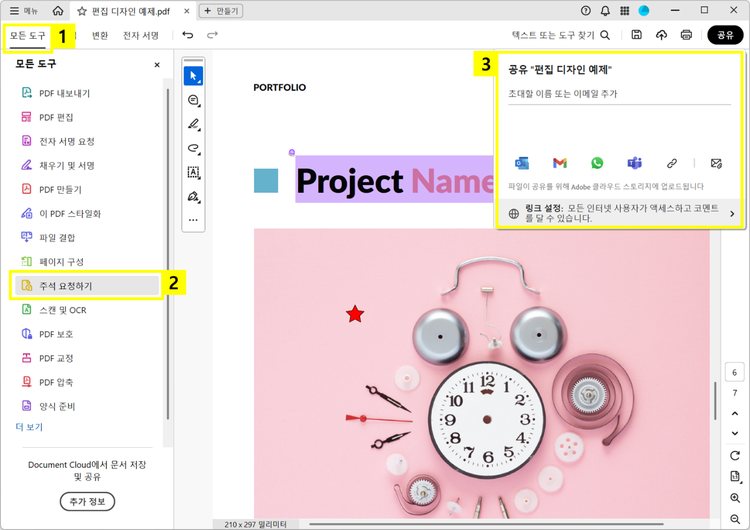Switch to the 모든 도구 tab

(x=28, y=35)
